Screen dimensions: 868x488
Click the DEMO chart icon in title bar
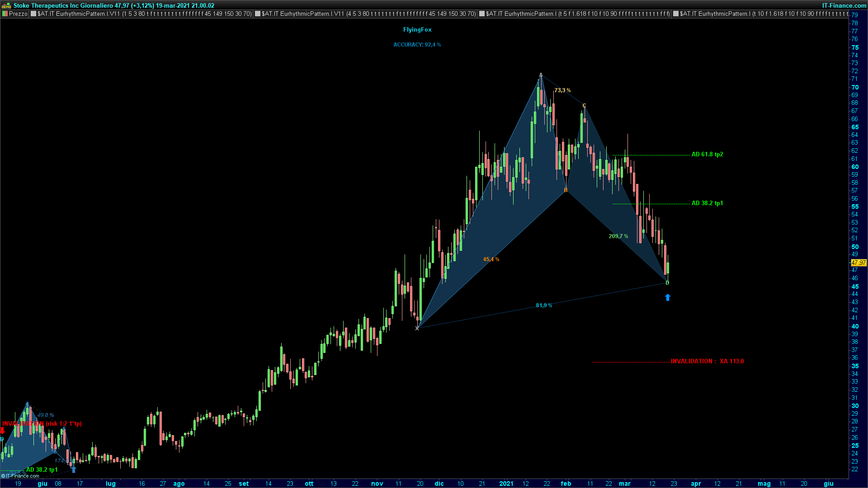point(6,5)
